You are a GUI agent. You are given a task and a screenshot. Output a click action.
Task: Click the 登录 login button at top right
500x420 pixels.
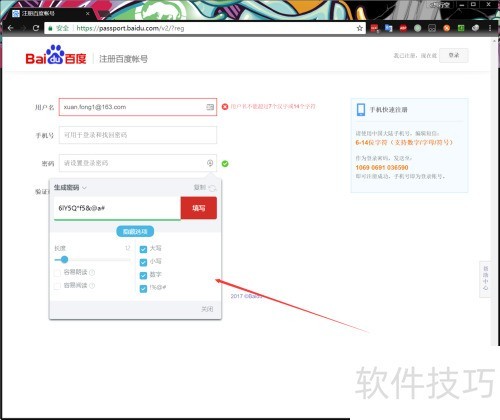(454, 55)
